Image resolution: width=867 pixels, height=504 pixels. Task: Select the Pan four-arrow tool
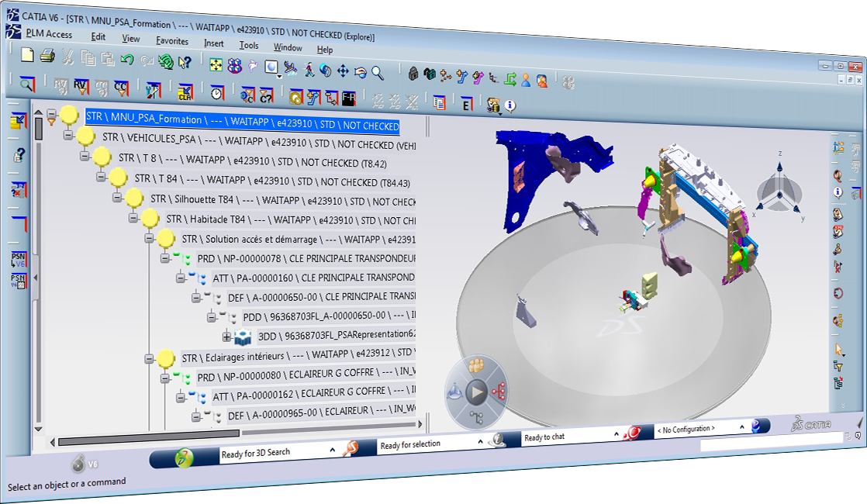[343, 71]
